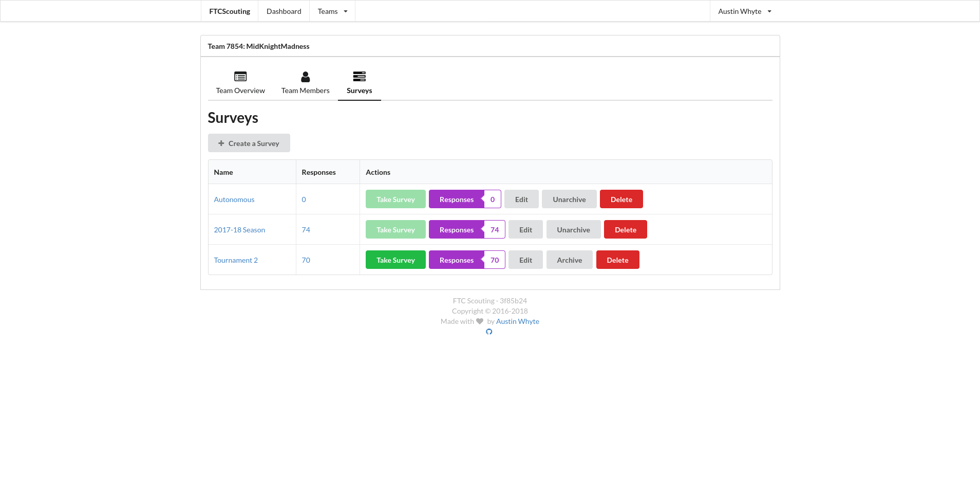Open the Austin Whyte user dropdown
The image size is (980, 491).
tap(744, 11)
